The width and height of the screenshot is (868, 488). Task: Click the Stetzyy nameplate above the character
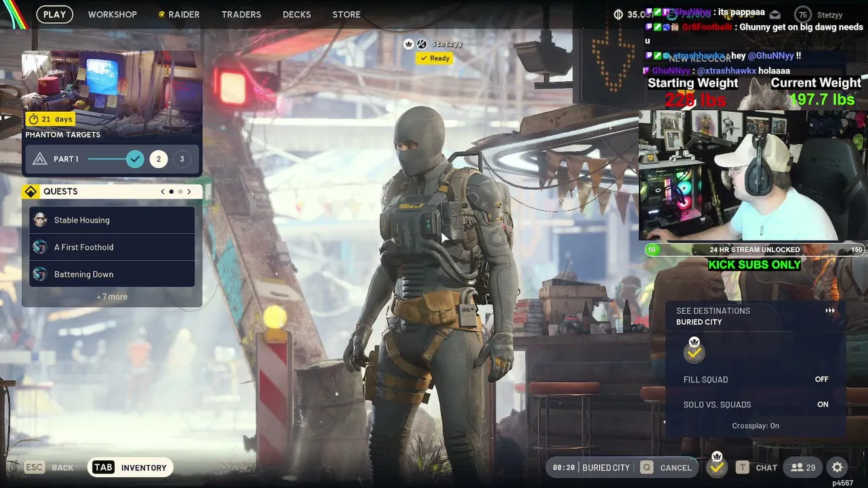tap(447, 44)
